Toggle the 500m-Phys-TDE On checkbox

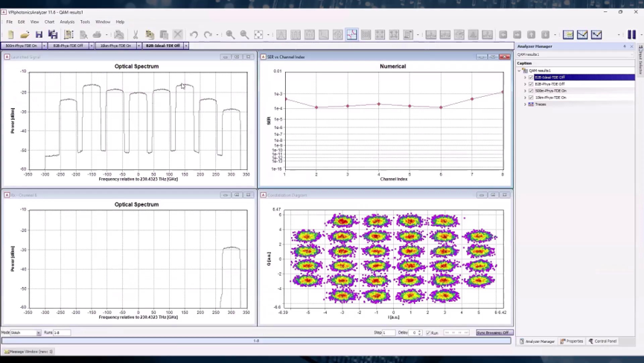pyautogui.click(x=531, y=91)
